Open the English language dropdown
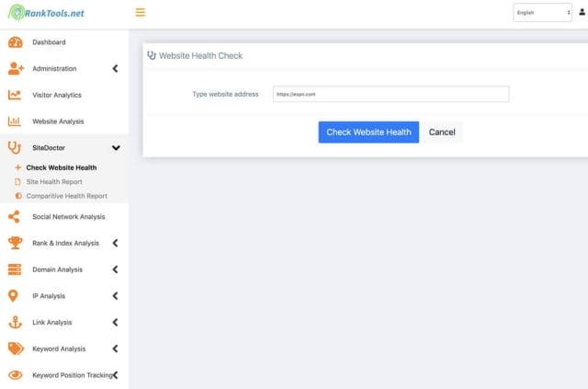The width and height of the screenshot is (588, 389). (543, 13)
